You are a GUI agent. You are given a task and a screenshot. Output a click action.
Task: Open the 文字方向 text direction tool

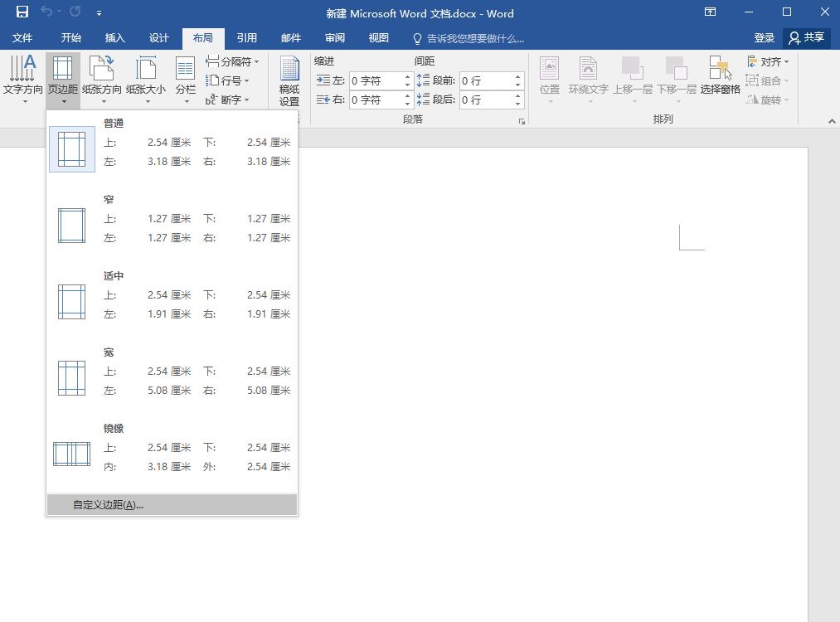(22, 79)
